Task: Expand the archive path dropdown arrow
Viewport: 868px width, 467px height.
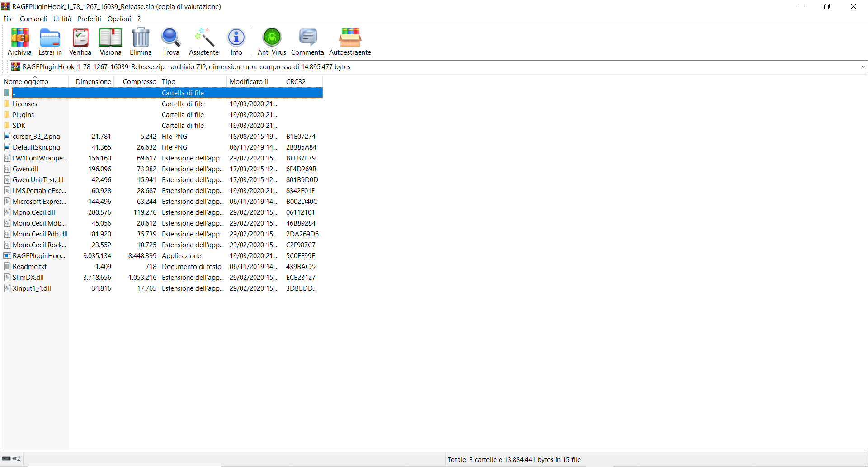Action: tap(863, 67)
